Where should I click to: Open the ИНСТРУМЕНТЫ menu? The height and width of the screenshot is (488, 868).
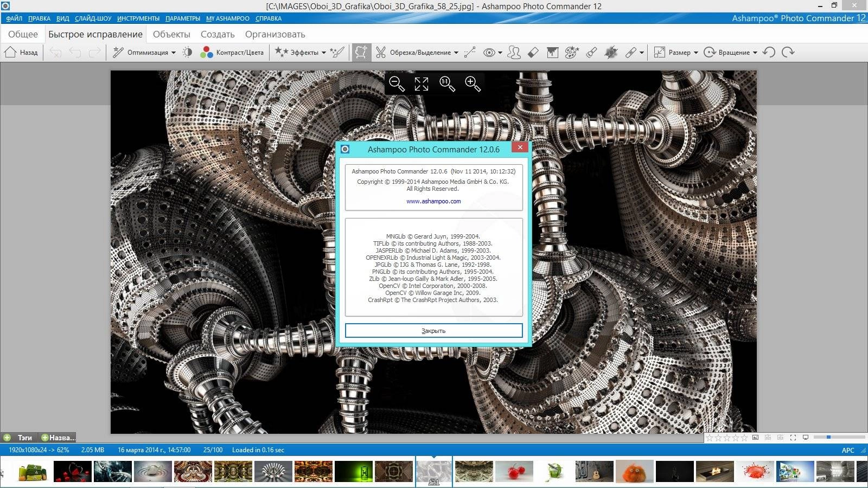coord(138,18)
